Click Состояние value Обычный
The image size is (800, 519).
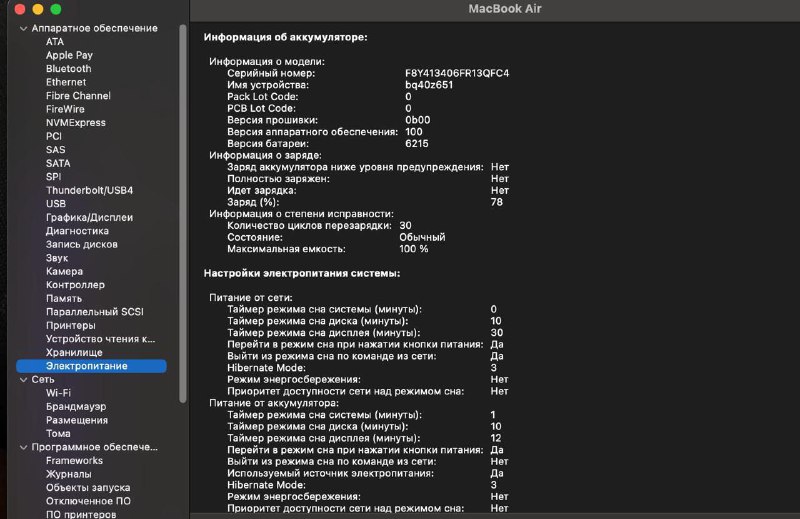click(422, 238)
